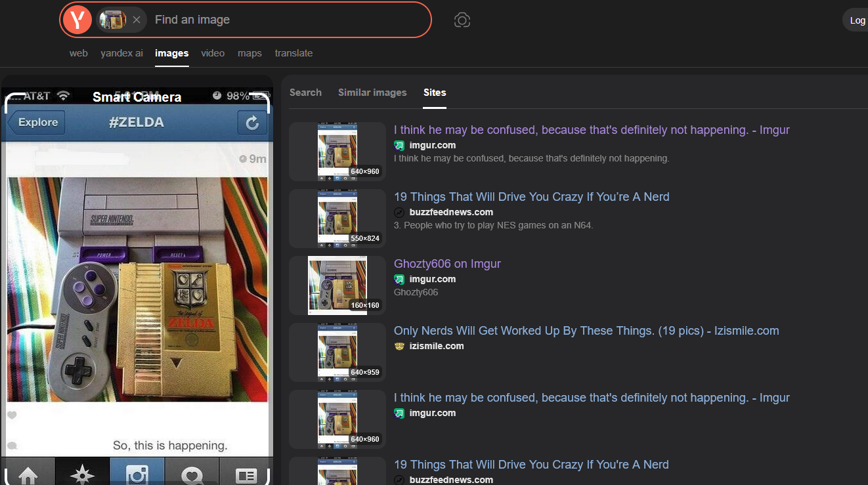
Task: Open the maps tab
Action: 250,53
